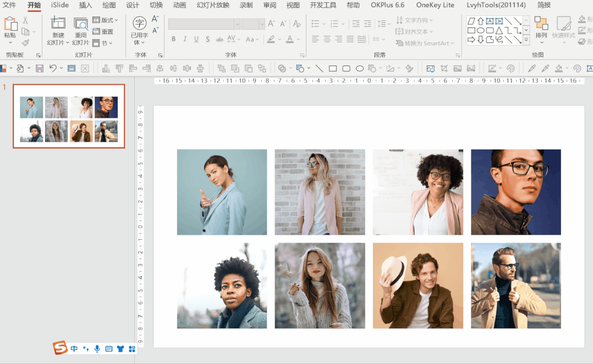The width and height of the screenshot is (593, 364).
Task: Pick the straight line shape in quick toolbar
Action: [x=319, y=69]
